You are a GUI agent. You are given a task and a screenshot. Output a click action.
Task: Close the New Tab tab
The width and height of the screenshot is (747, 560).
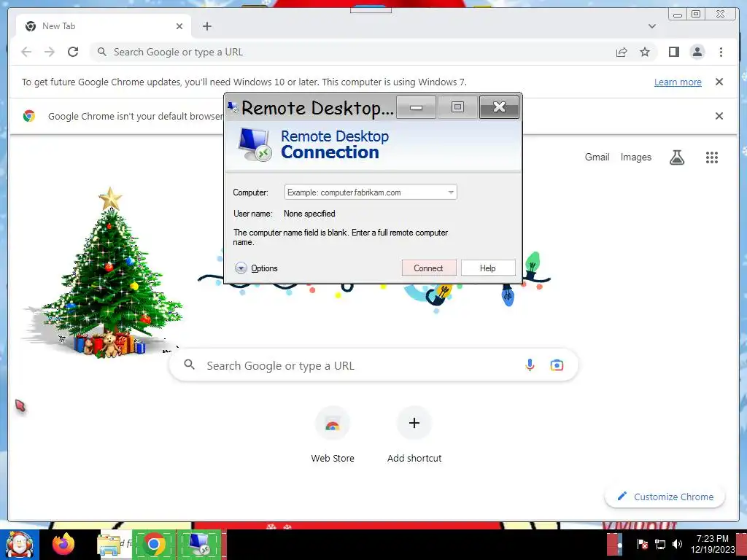(179, 26)
